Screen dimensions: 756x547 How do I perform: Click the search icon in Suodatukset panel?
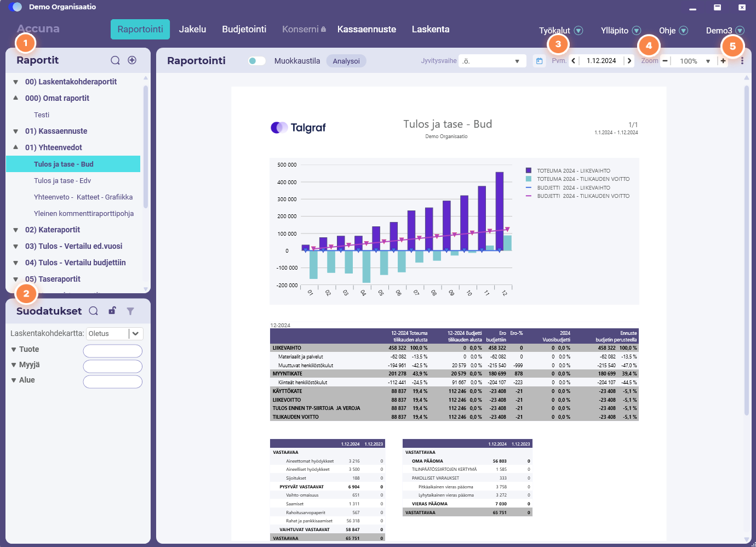point(94,311)
